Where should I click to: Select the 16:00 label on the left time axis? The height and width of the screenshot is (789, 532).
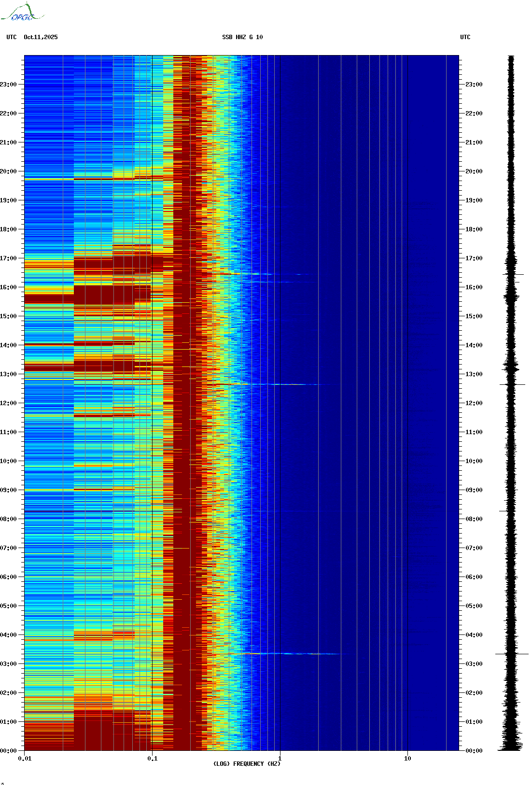[8, 287]
